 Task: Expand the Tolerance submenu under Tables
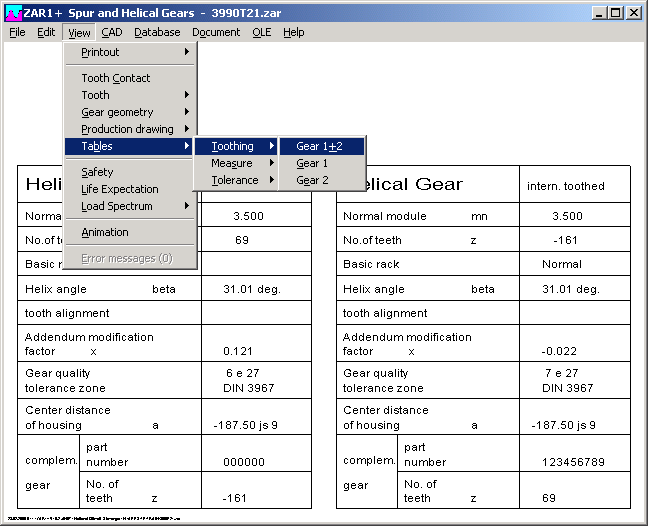(236, 180)
